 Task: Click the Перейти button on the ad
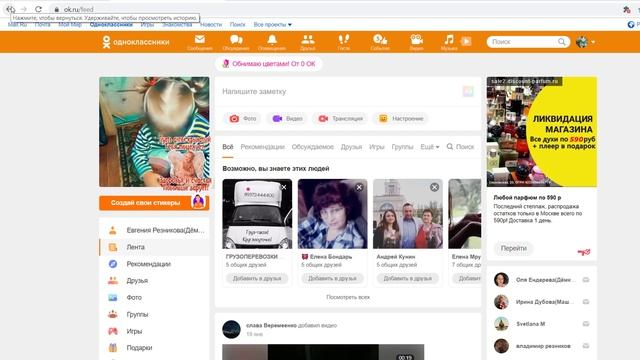(x=513, y=248)
